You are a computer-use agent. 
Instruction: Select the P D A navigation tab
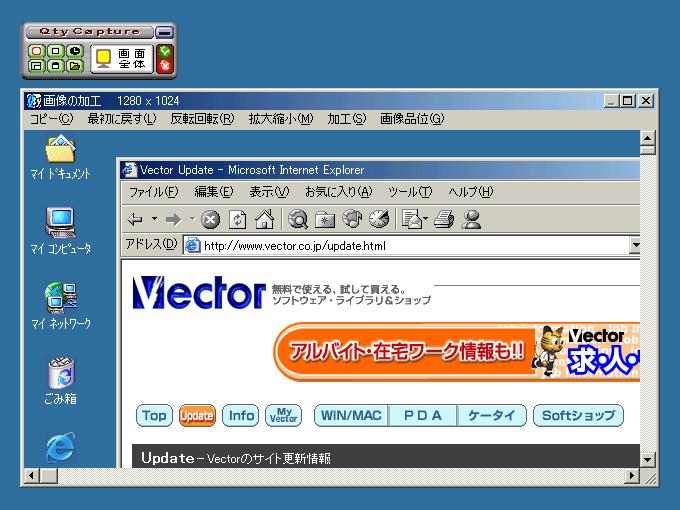coord(422,415)
